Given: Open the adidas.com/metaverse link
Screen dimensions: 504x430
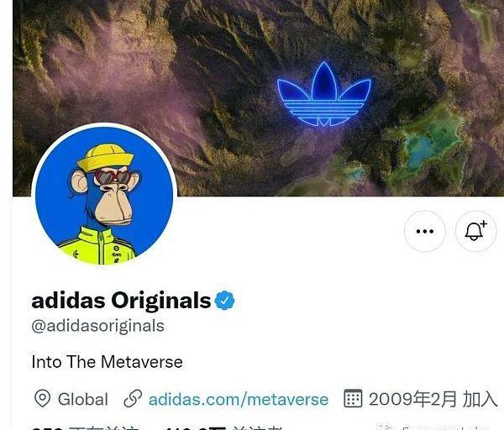Looking at the screenshot, I should click(x=239, y=400).
